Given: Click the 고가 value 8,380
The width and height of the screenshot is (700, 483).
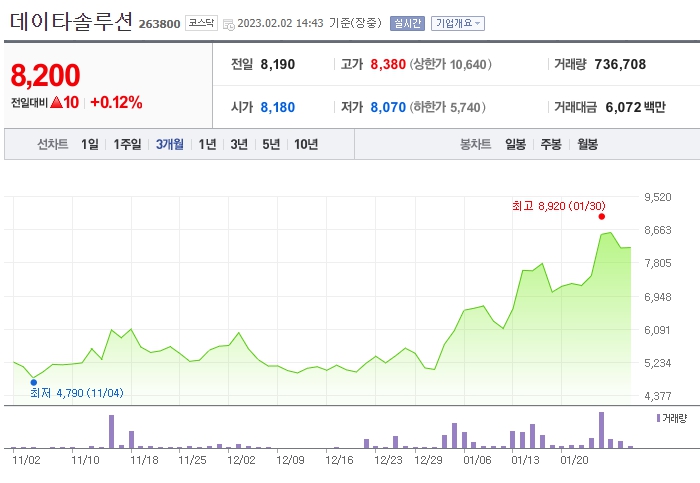Looking at the screenshot, I should tap(388, 64).
